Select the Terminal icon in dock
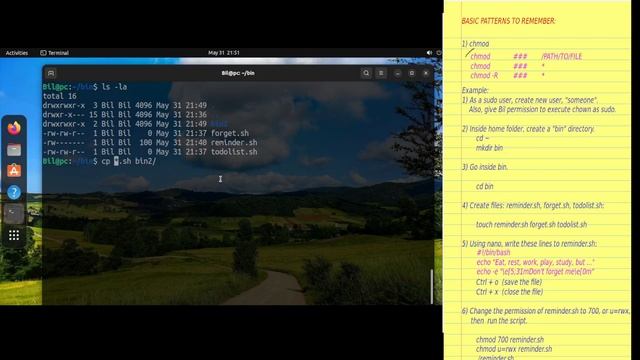This screenshot has width=640, height=360. click(14, 213)
